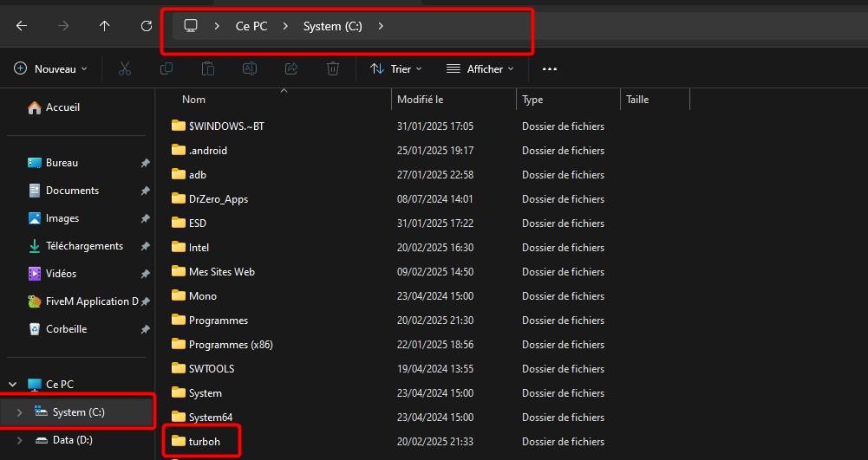Select the System64 folder
The height and width of the screenshot is (460, 868).
[201, 418]
